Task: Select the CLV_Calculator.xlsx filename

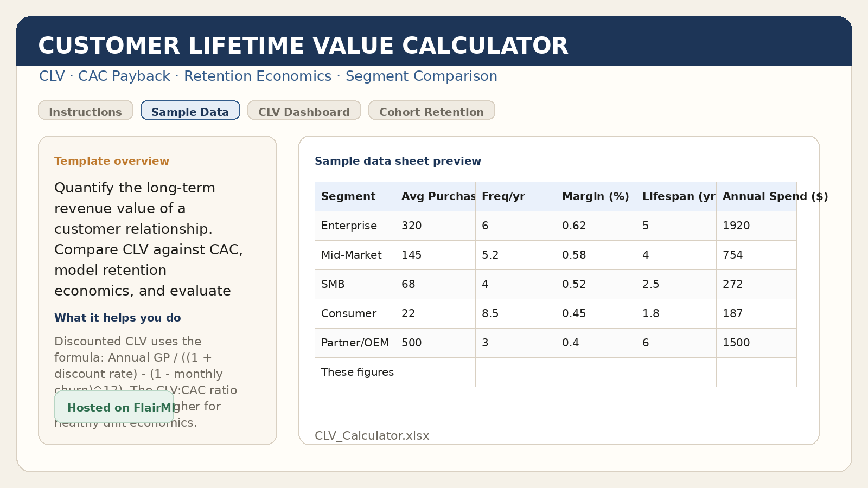Action: pos(372,435)
